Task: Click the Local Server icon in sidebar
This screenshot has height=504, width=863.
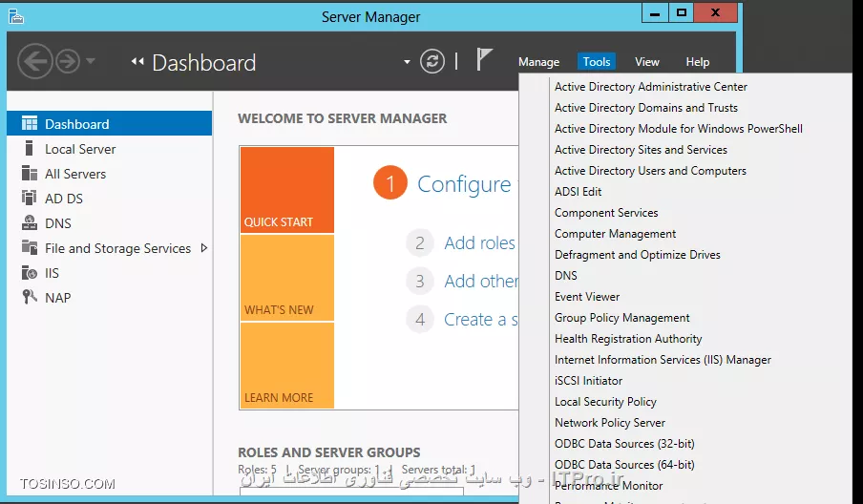Action: pyautogui.click(x=30, y=148)
